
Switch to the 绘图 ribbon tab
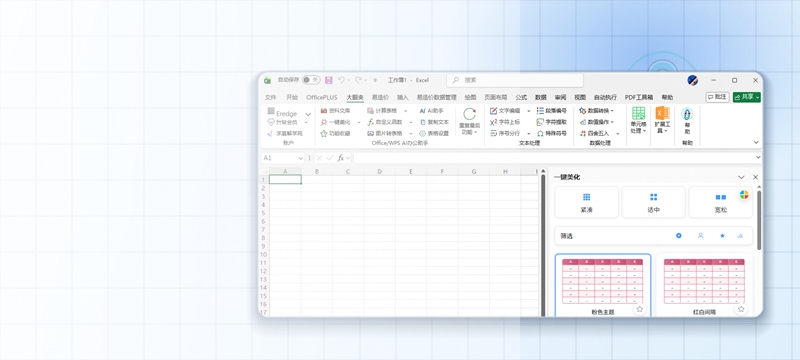pos(470,97)
